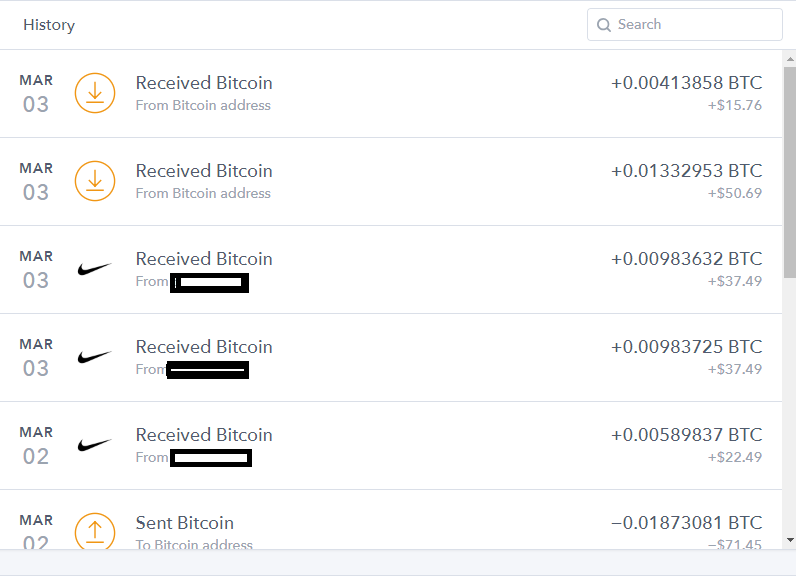
Task: Select the +0.00983632 BTC amount
Action: [x=686, y=259]
